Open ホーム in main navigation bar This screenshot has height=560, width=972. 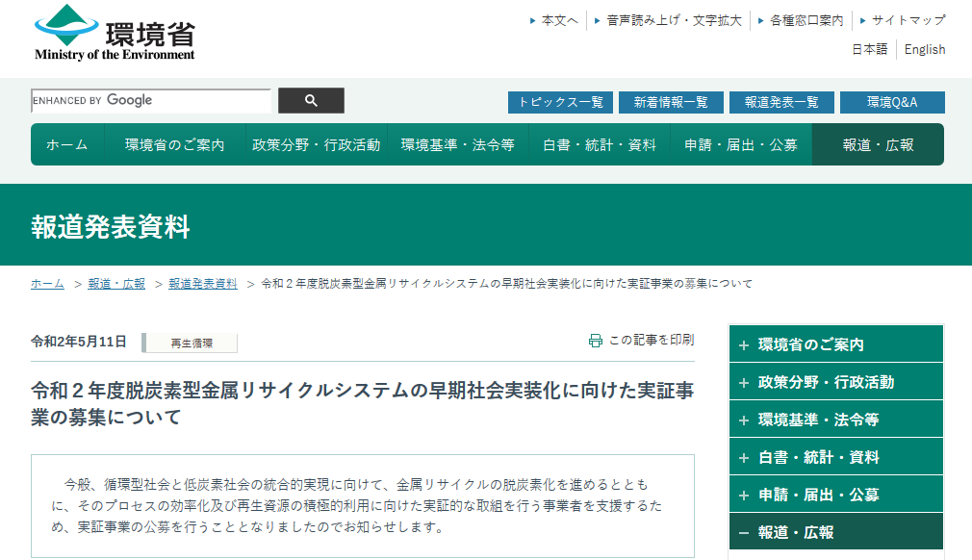(x=66, y=144)
